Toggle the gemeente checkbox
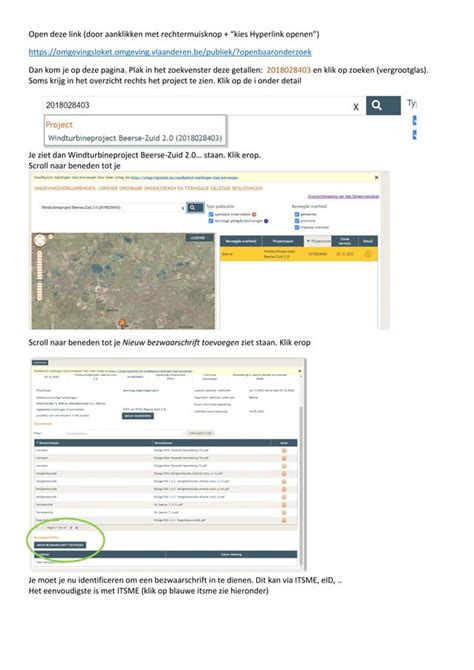The width and height of the screenshot is (474, 670). click(297, 214)
